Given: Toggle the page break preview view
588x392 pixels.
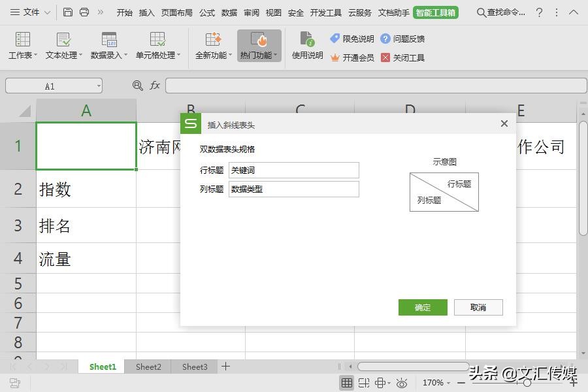Looking at the screenshot, I should 364,383.
